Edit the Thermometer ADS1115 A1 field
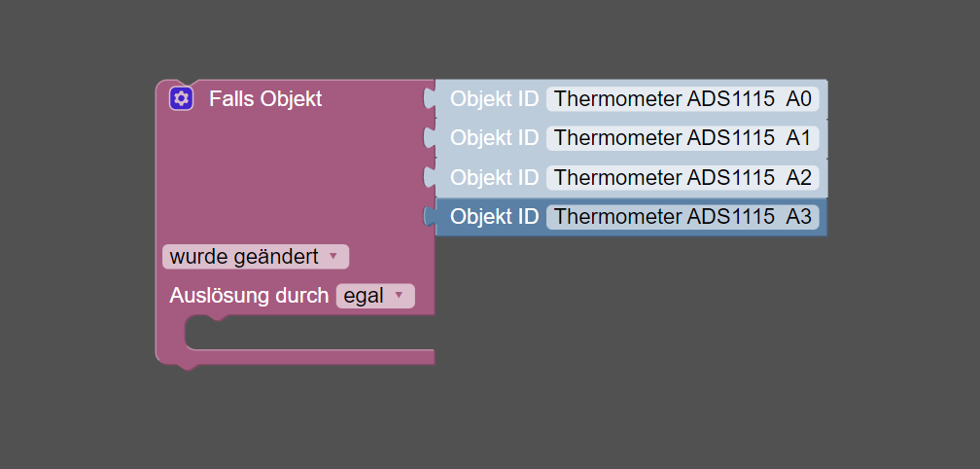This screenshot has width=980, height=469. click(x=682, y=137)
